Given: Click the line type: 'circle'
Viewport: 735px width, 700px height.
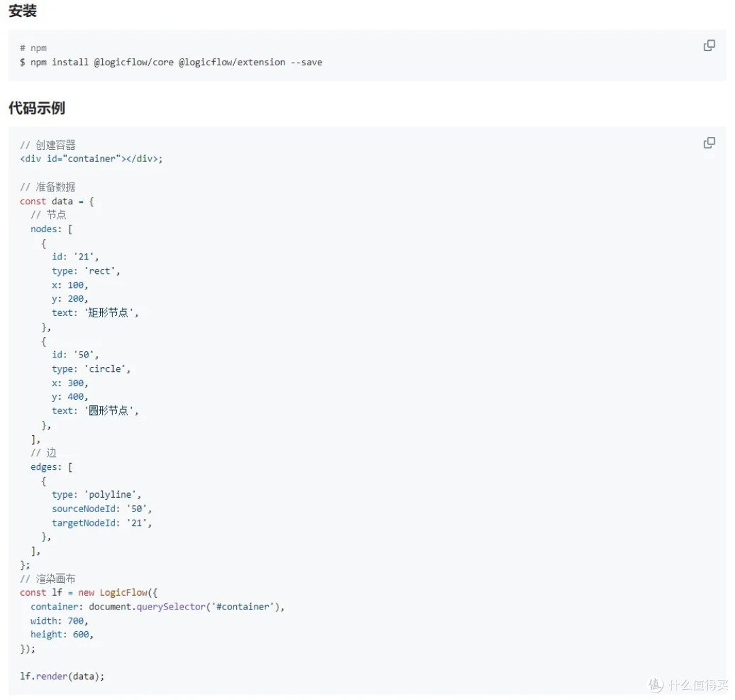Looking at the screenshot, I should 91,368.
